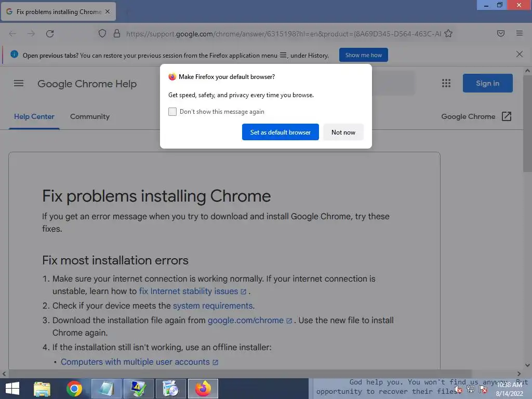Click the Fix problems installing Chrome heading
532x399 pixels.
coord(156,196)
